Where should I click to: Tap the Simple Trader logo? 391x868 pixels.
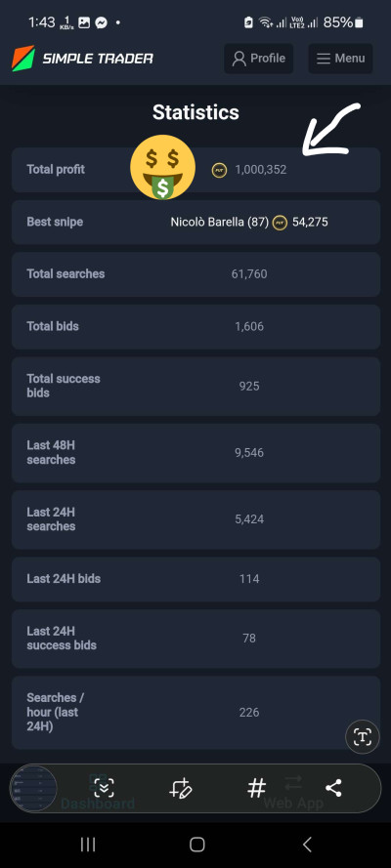pos(82,59)
